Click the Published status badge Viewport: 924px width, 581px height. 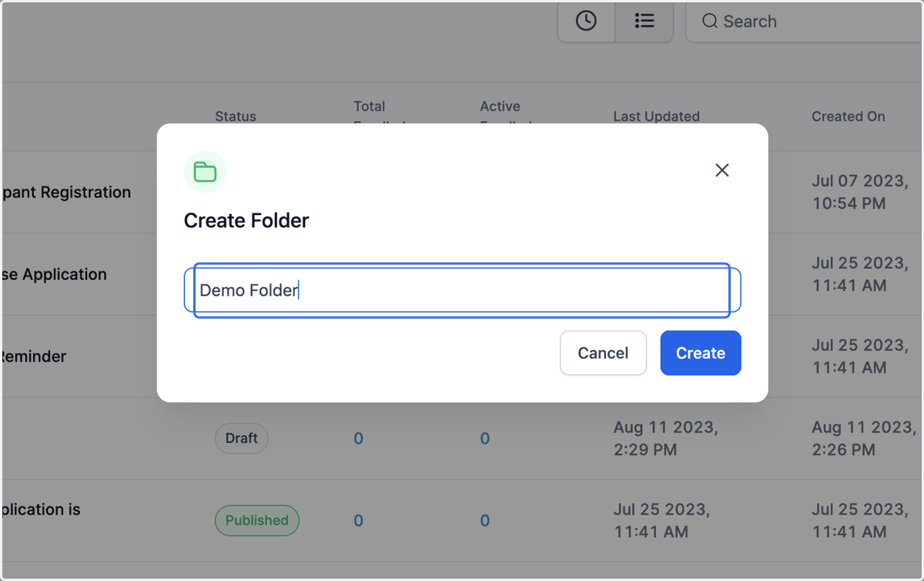pos(256,520)
